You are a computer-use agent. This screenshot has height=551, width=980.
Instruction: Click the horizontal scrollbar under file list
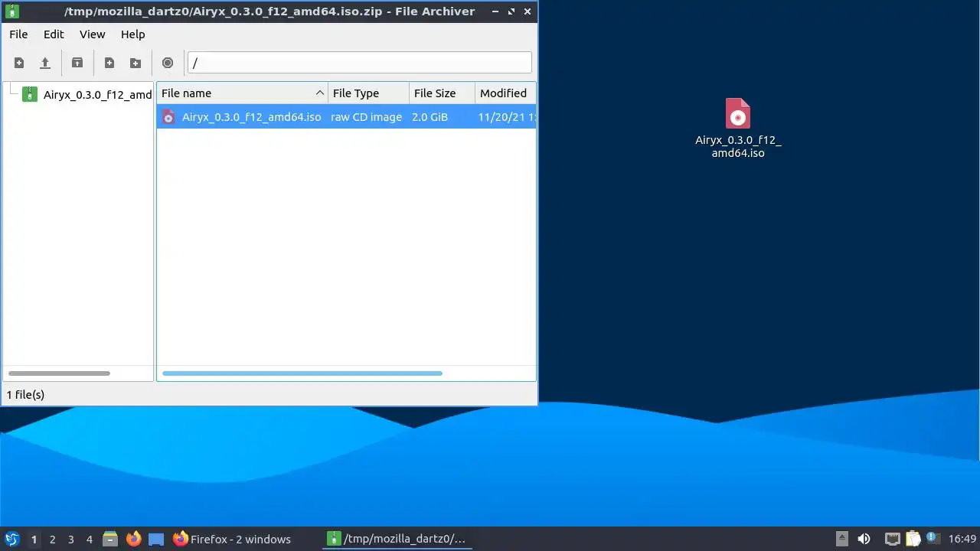coord(302,373)
